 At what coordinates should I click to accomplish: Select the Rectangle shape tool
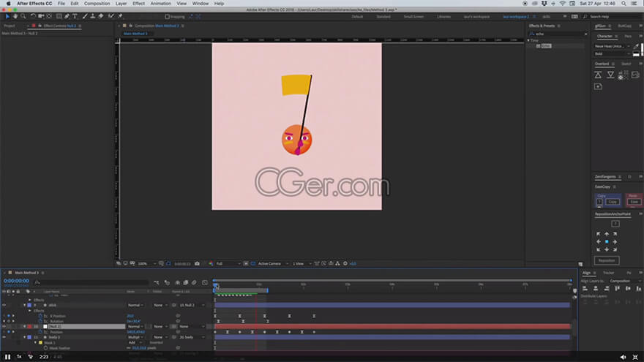coord(59,16)
